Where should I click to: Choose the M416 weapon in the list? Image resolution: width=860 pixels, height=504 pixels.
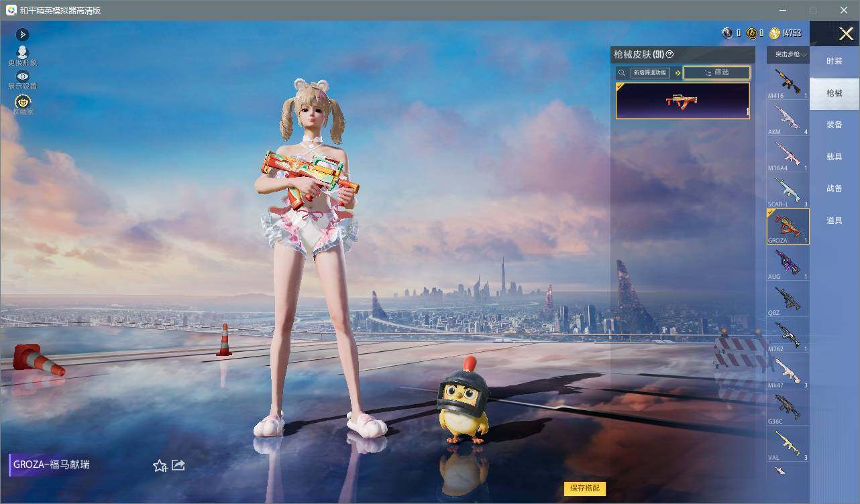[788, 82]
